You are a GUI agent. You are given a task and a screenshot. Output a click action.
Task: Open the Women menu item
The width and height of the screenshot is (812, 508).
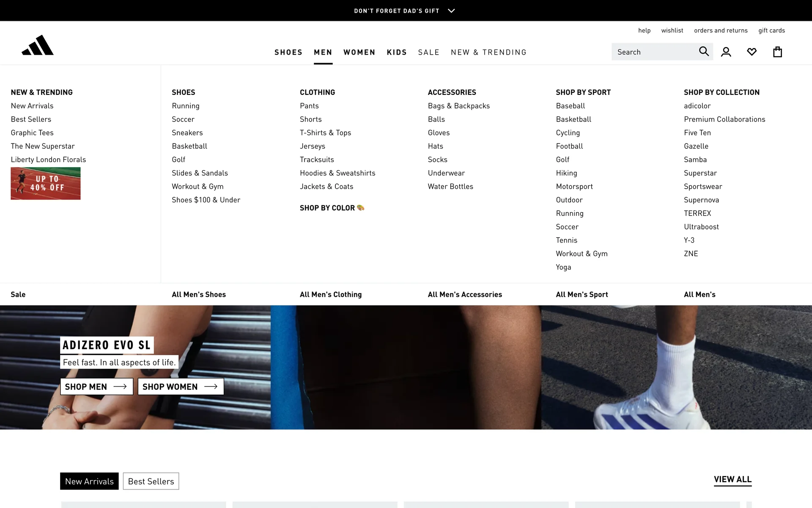coord(359,52)
